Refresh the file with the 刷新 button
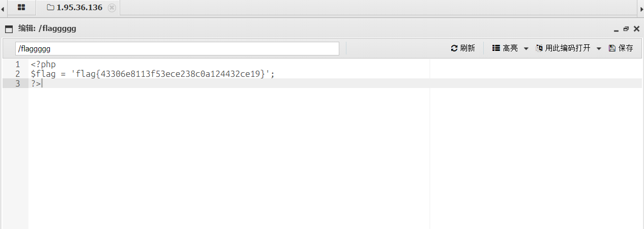This screenshot has width=644, height=229. pos(463,48)
